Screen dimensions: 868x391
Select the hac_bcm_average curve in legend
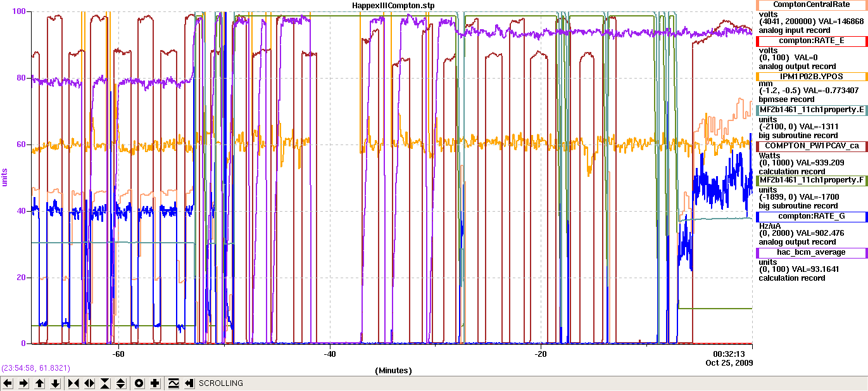point(812,252)
